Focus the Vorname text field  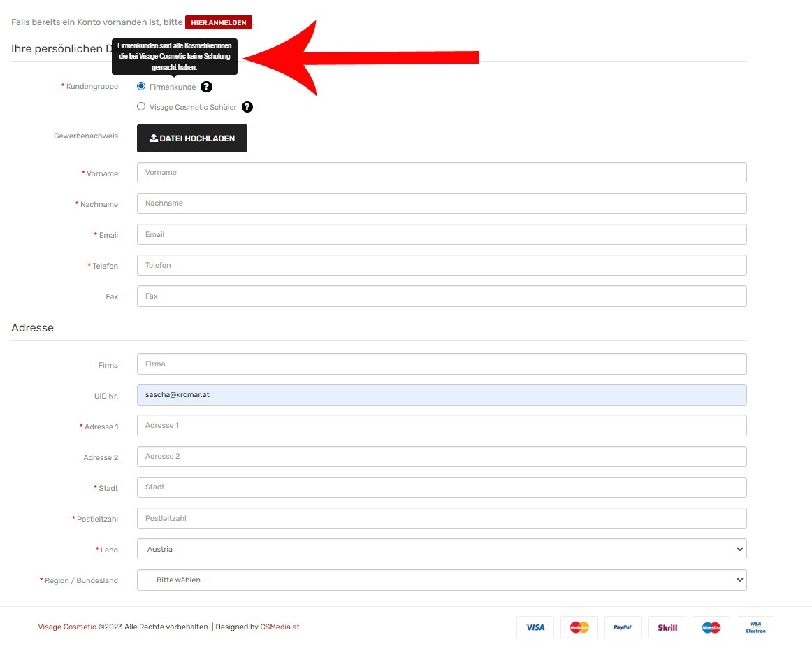442,173
